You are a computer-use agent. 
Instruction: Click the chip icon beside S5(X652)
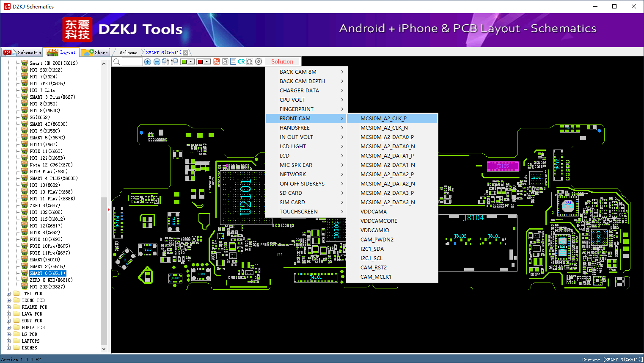point(25,117)
